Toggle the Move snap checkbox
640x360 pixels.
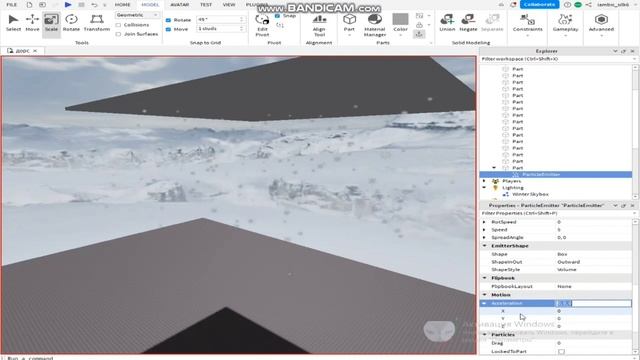[x=168, y=29]
